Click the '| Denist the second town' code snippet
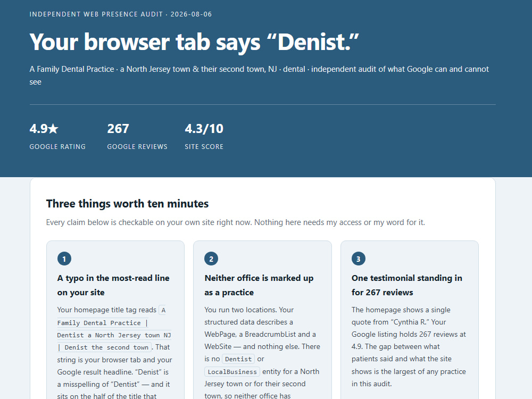Screen dimensions: 532x399 tap(104, 347)
